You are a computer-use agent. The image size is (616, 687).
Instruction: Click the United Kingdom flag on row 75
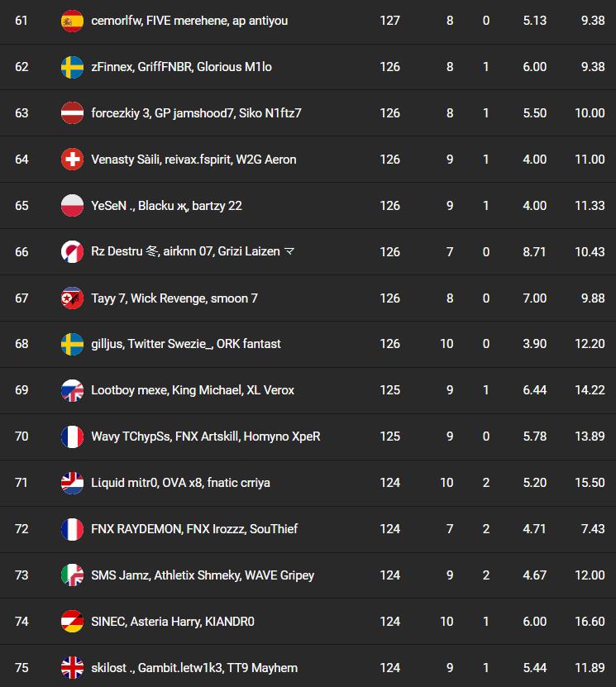pyautogui.click(x=72, y=668)
